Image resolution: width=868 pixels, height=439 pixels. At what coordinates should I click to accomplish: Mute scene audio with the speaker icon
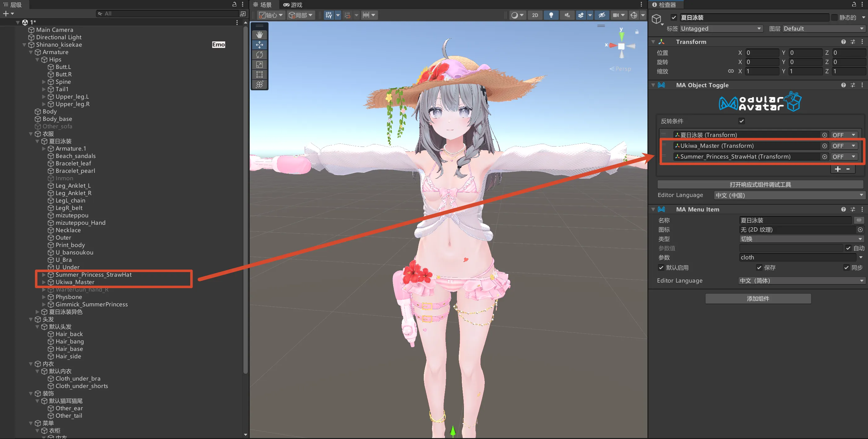[567, 15]
